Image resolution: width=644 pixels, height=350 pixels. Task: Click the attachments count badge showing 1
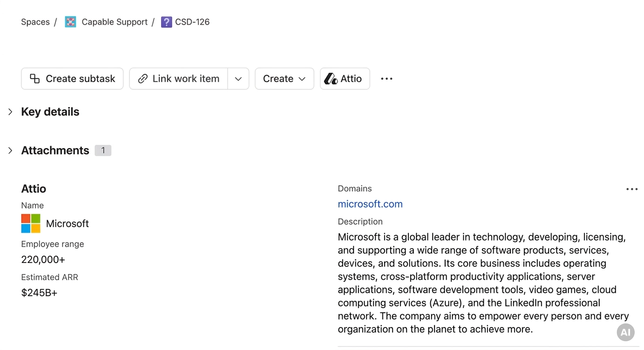point(103,150)
